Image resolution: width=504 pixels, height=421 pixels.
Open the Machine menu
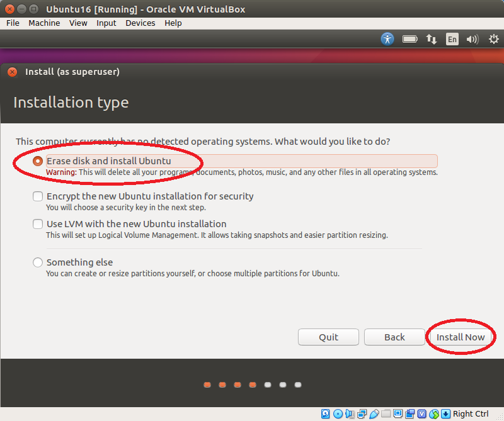coord(44,23)
